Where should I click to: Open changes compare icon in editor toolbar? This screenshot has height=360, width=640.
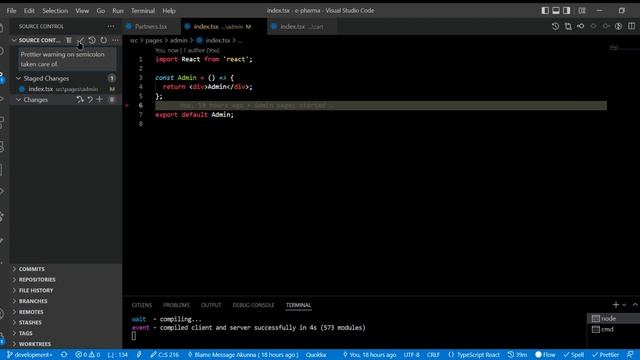click(568, 27)
